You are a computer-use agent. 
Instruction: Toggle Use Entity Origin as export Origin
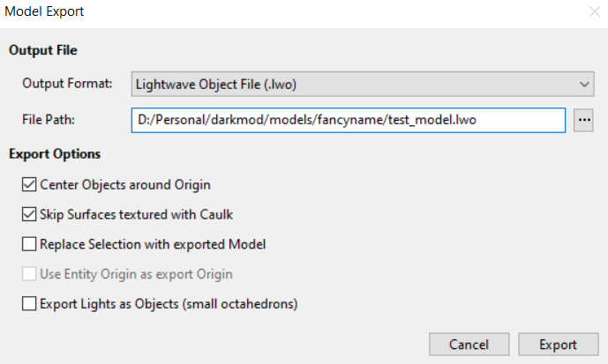pos(30,274)
